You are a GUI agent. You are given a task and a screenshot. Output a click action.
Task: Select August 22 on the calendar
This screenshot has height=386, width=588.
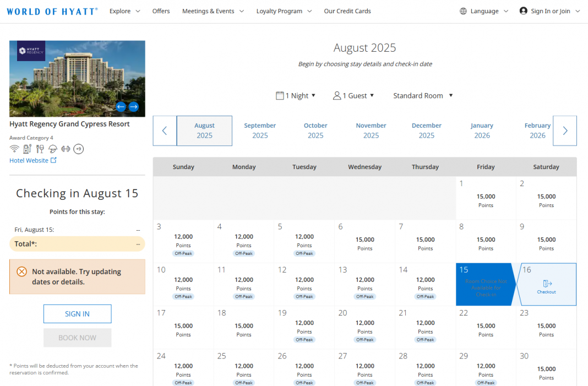pyautogui.click(x=486, y=328)
